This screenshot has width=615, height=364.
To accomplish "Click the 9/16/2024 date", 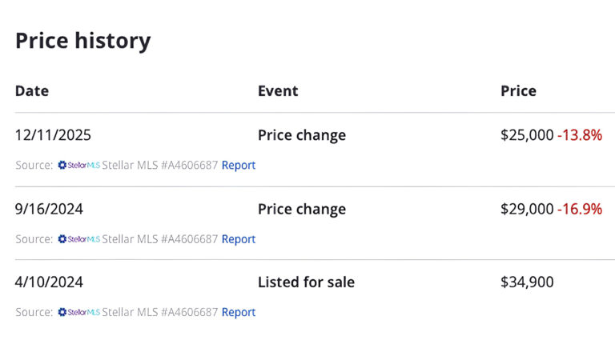I will point(49,210).
